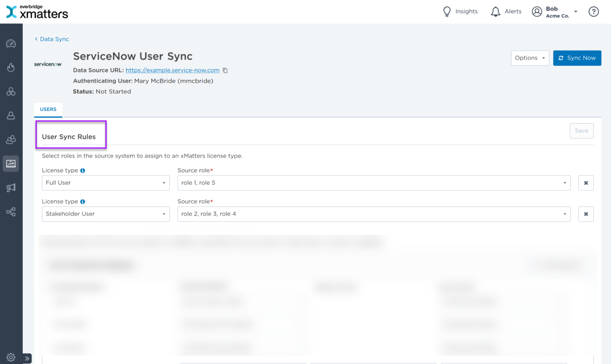Expand the source role dropdown with role 1, role 5

pos(373,183)
